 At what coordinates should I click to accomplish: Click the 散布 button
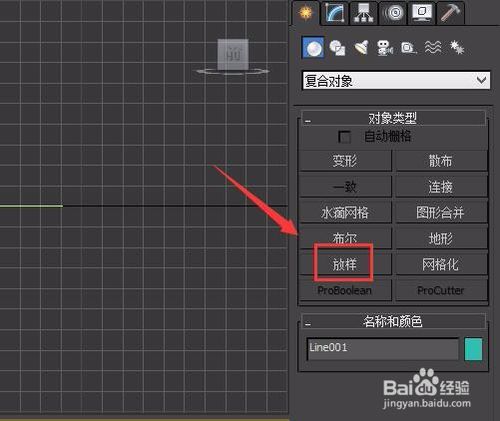[441, 161]
